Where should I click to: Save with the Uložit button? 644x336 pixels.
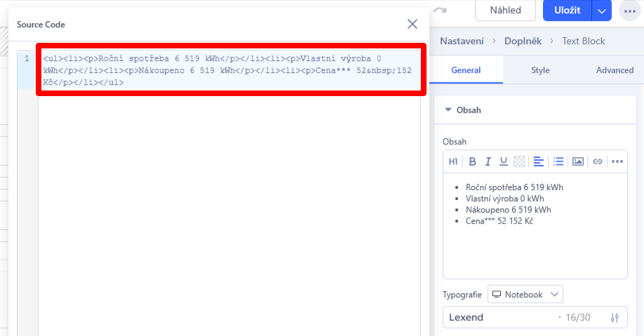tap(568, 11)
